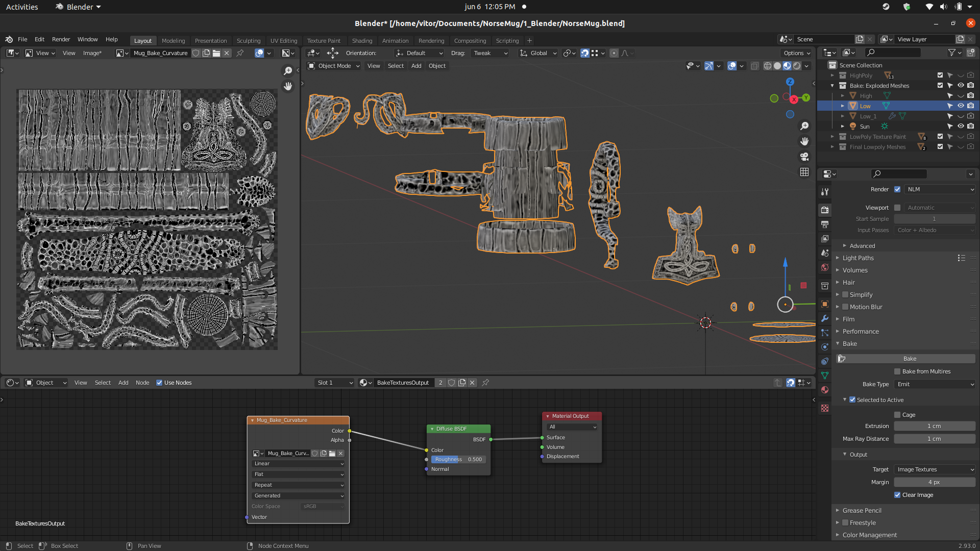Adjust the Roughness slider on Diffuse BSDF
The image size is (980, 551).
tap(458, 459)
